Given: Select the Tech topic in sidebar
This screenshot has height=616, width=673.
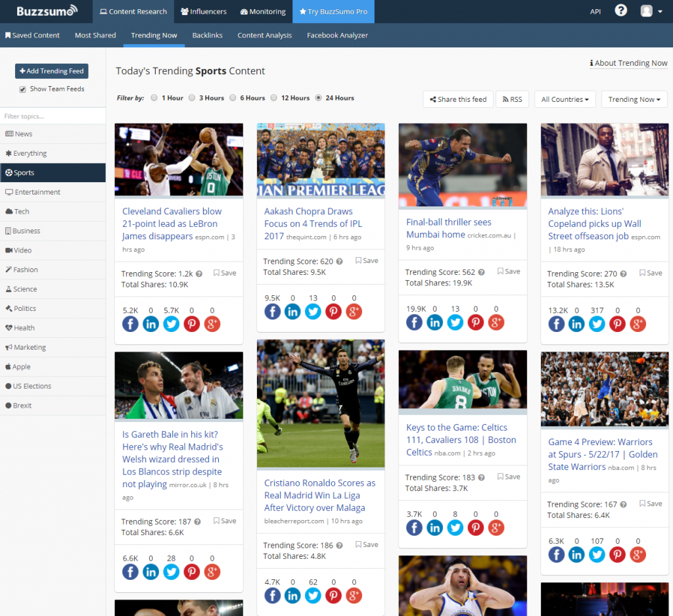Looking at the screenshot, I should point(53,212).
